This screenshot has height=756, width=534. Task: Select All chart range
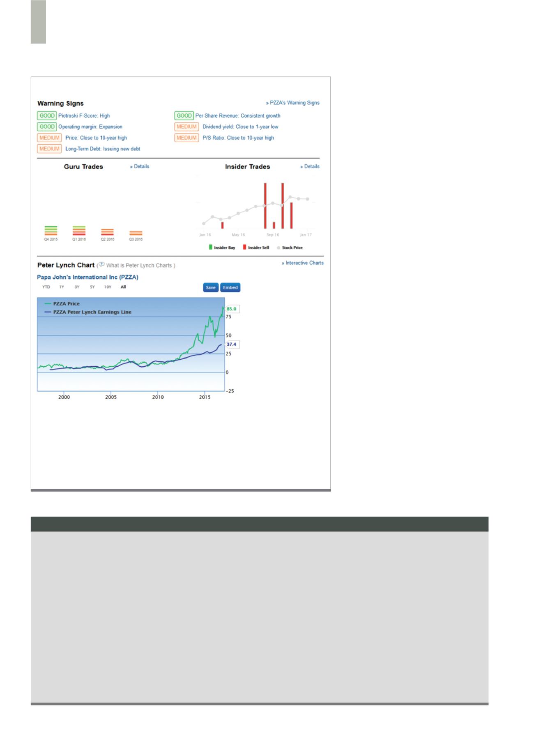(x=123, y=287)
